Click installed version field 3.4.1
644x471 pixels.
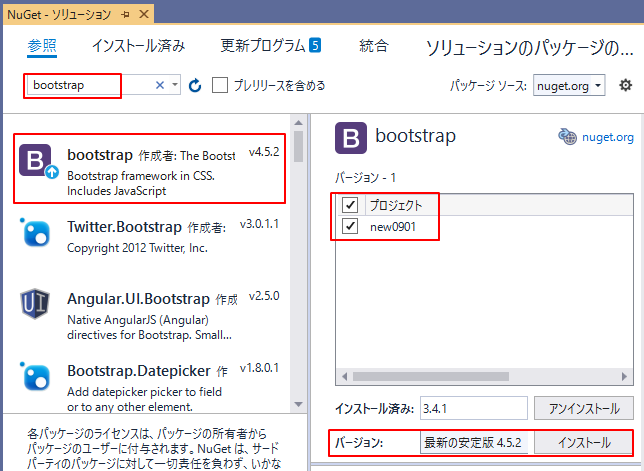tap(474, 408)
